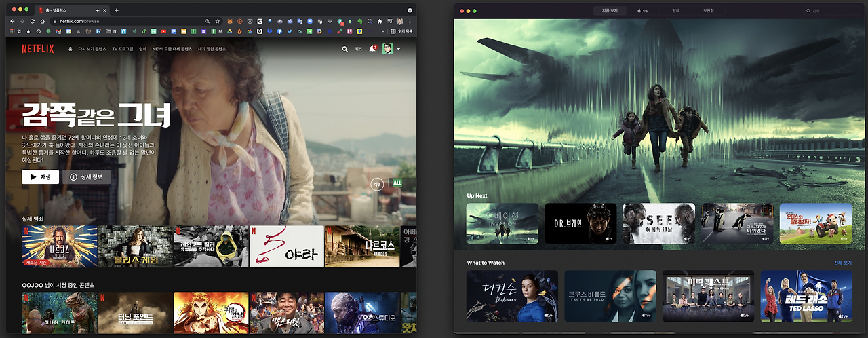The height and width of the screenshot is (338, 868).
Task: Open the 터닝 포인트 thumbnail
Action: point(135,313)
